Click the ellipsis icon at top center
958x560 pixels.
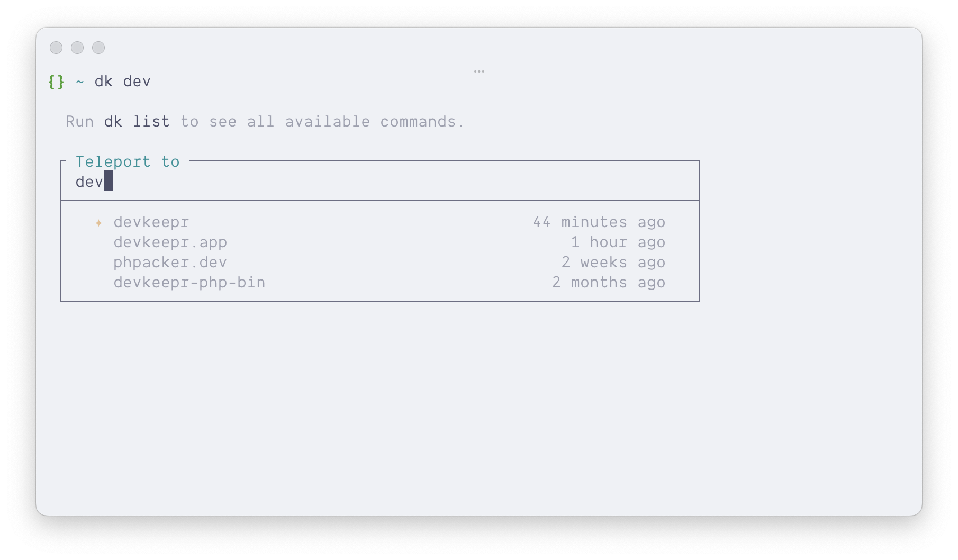[479, 70]
